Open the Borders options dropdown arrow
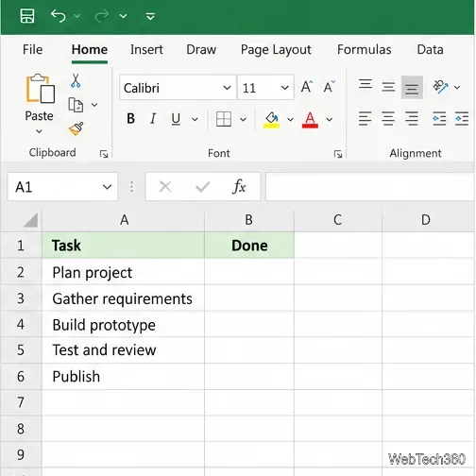Viewport: 476px width, 476px height. pyautogui.click(x=243, y=119)
